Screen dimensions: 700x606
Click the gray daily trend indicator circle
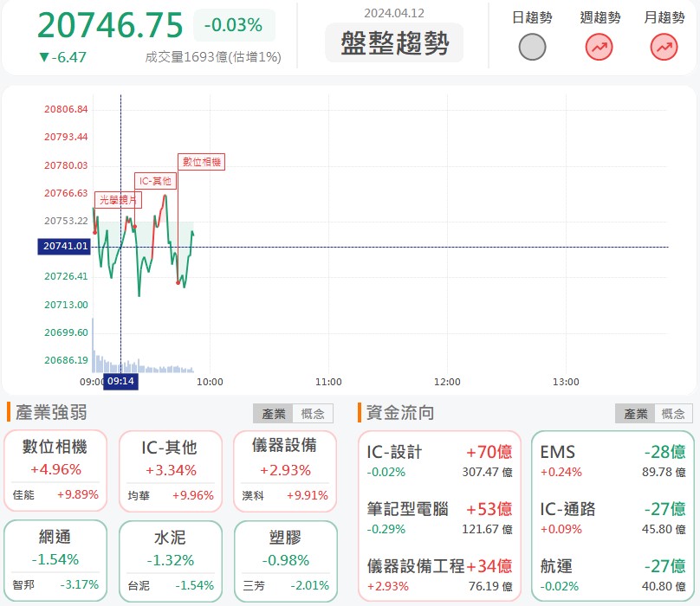point(532,47)
